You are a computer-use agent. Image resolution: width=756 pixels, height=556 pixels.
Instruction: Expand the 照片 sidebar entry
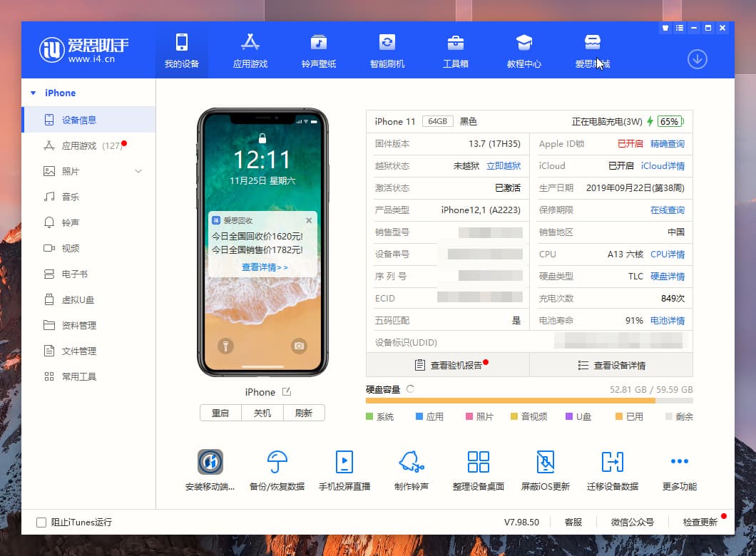click(x=140, y=171)
